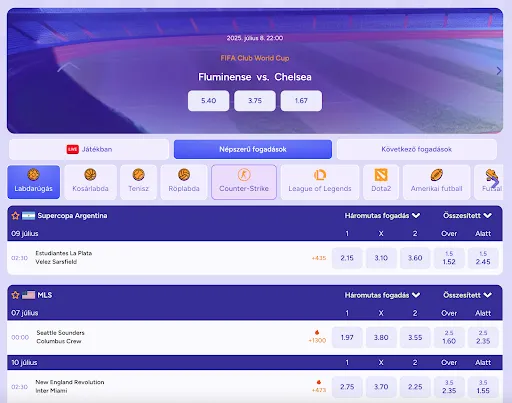Image resolution: width=512 pixels, height=403 pixels.
Task: Open Estudiantes La Plata match details
Action: pos(64,257)
